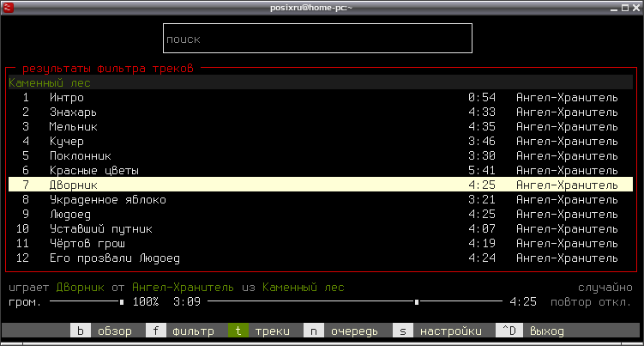Open the обзор (b) browse view

point(101,331)
